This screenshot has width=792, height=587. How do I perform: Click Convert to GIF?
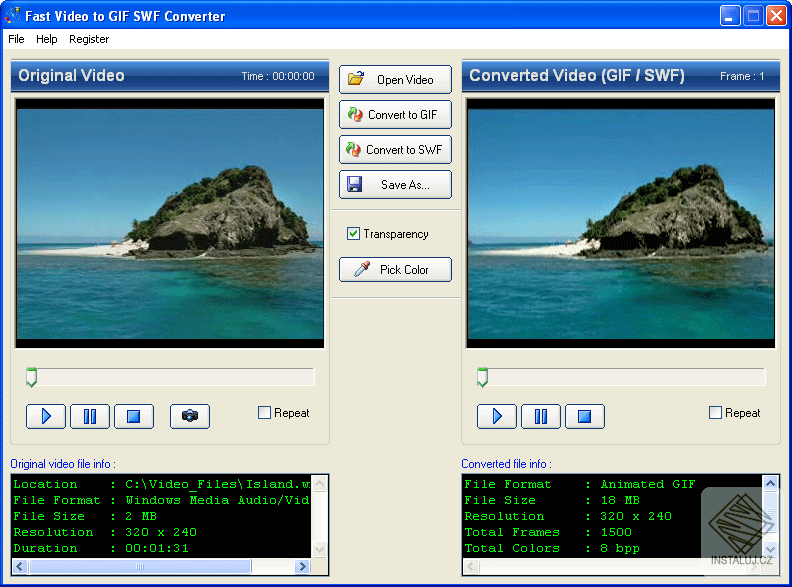pos(395,115)
